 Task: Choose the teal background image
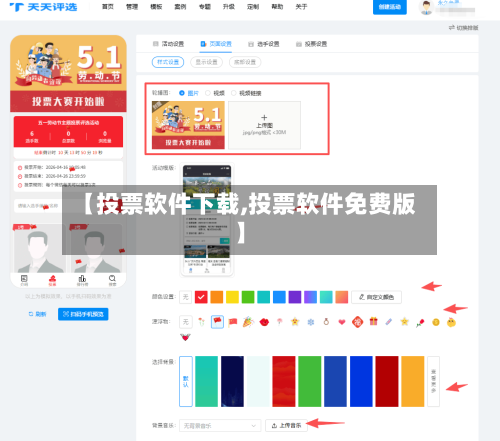(206, 381)
